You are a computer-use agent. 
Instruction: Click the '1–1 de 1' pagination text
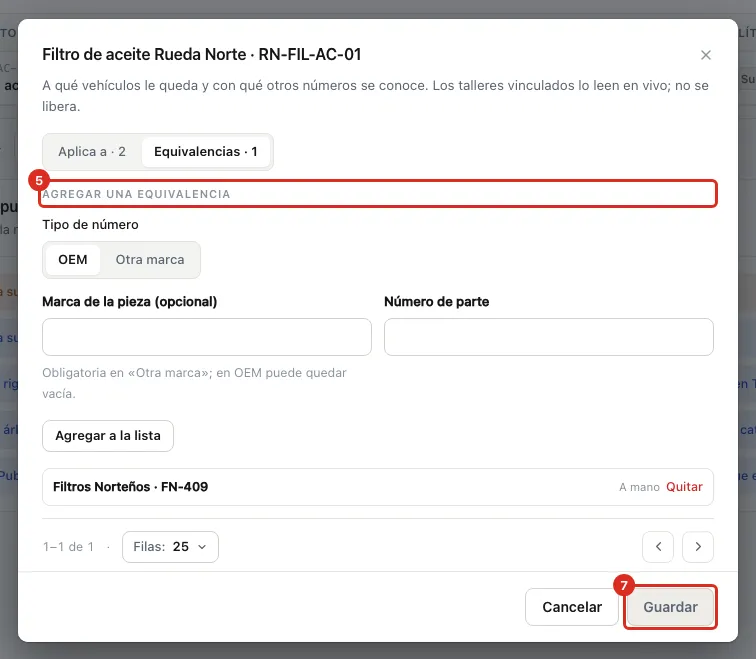(68, 547)
